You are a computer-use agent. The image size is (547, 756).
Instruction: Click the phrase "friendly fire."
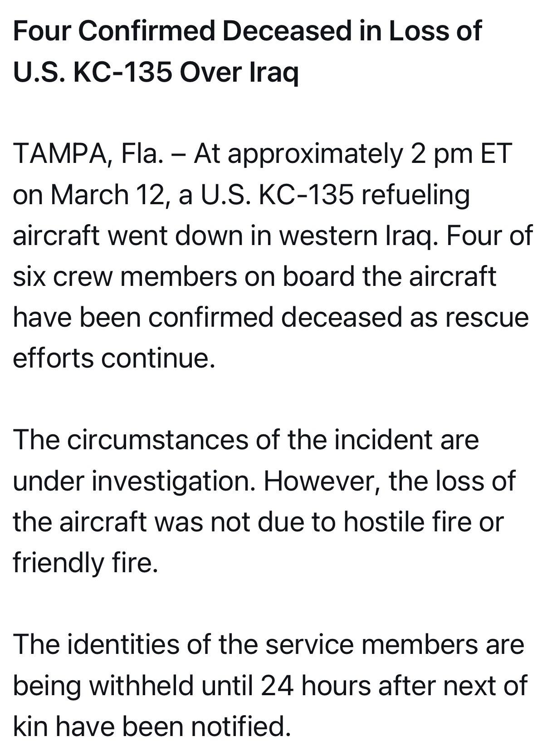pos(86,562)
